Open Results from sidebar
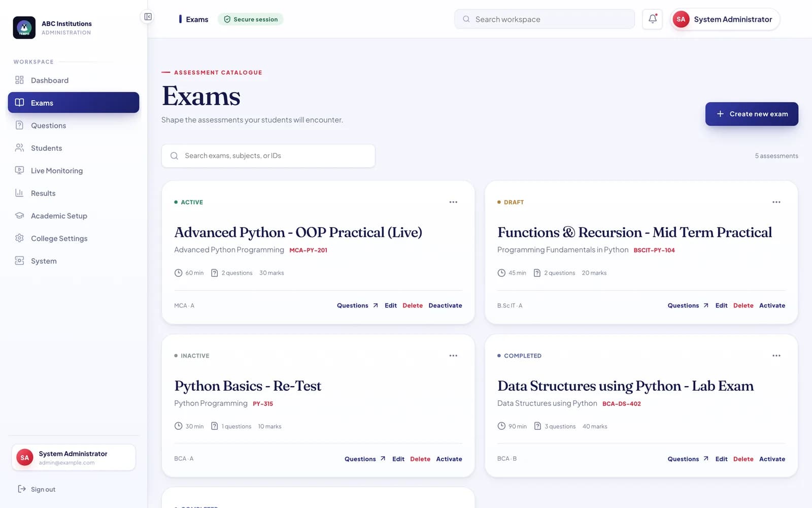The height and width of the screenshot is (508, 812). [74, 193]
